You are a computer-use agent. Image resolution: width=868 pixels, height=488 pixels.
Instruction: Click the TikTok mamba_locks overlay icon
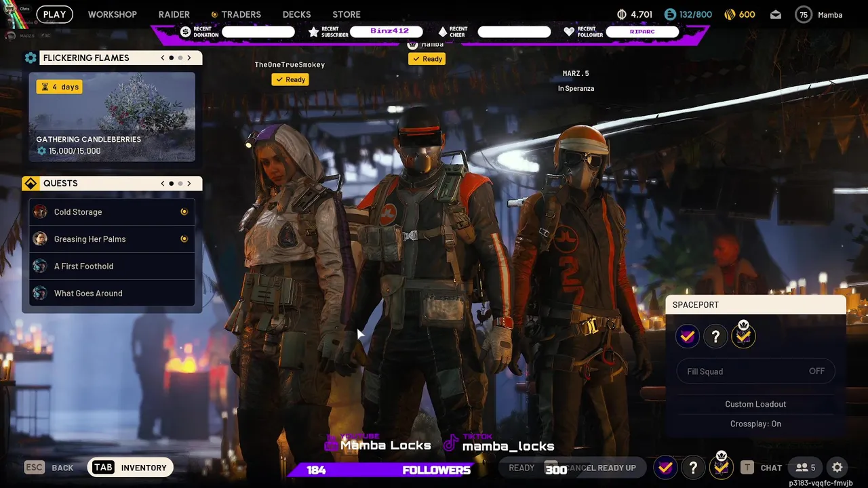(x=451, y=445)
